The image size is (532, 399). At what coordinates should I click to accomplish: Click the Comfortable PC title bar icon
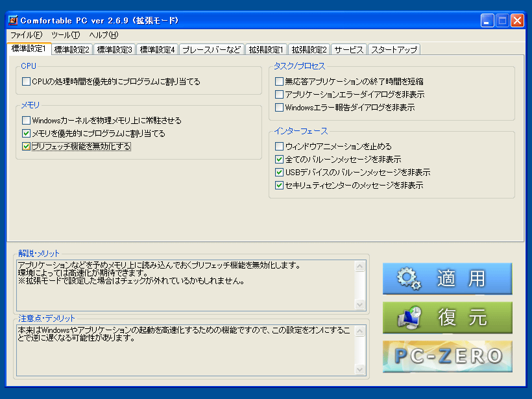[x=13, y=20]
